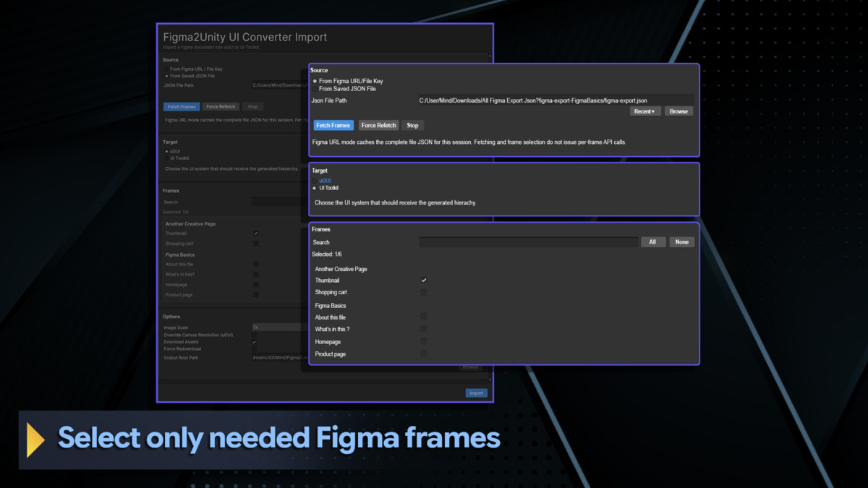The image size is (868, 488).
Task: Enable Override Canvas Resolution (uGUI) checkbox
Action: [254, 335]
